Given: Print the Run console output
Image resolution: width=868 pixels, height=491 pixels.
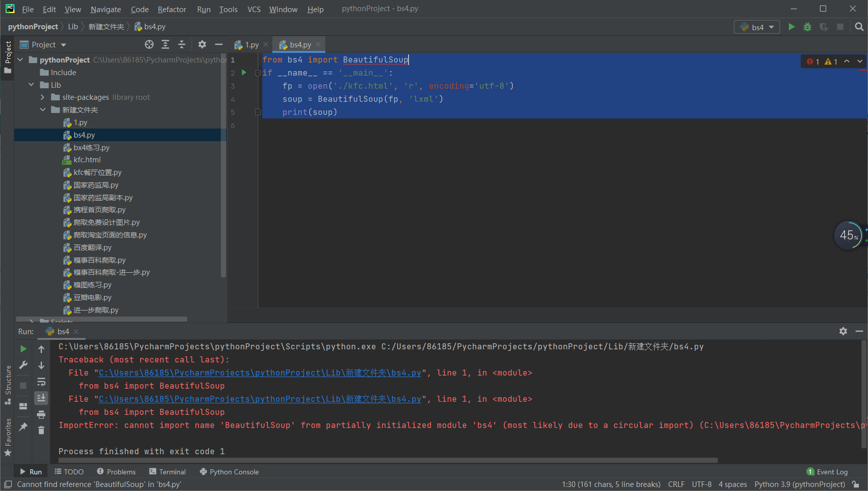Looking at the screenshot, I should point(41,414).
